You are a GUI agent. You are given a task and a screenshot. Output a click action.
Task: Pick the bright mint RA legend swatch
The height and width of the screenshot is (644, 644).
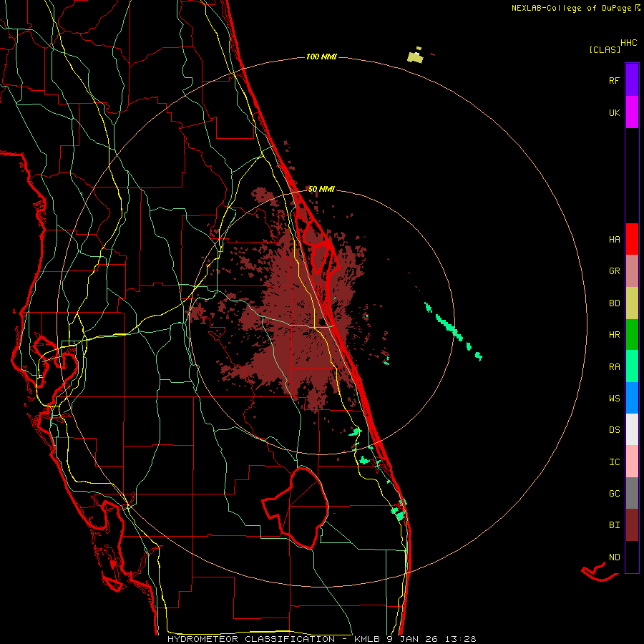pos(632,366)
